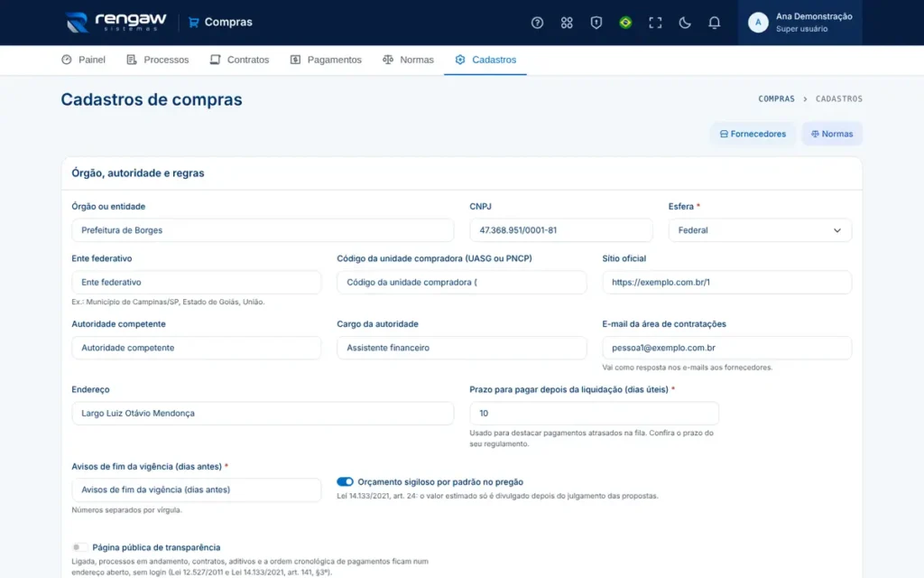Disable Orçamento sigiloso por padrão toggle
924x578 pixels.
pyautogui.click(x=345, y=482)
